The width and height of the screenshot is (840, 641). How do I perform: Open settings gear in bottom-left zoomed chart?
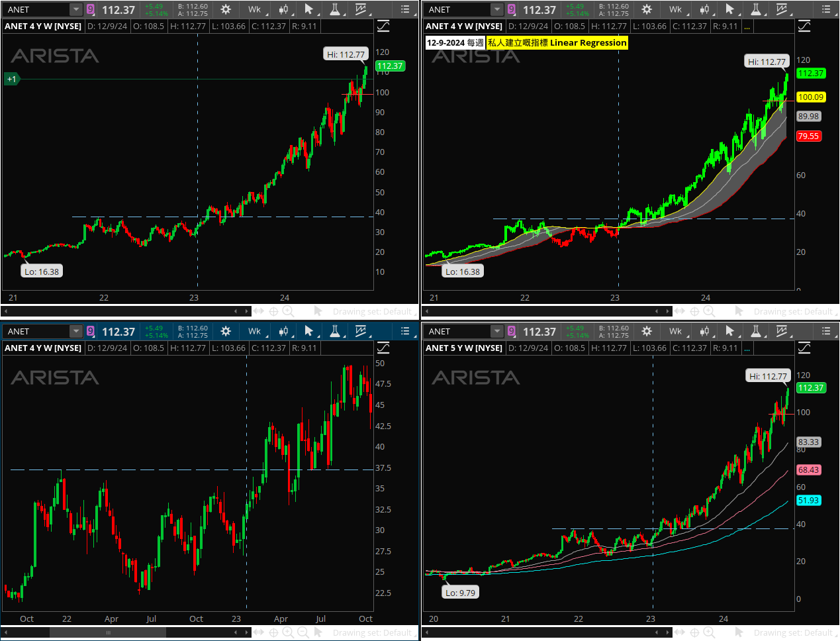click(226, 331)
